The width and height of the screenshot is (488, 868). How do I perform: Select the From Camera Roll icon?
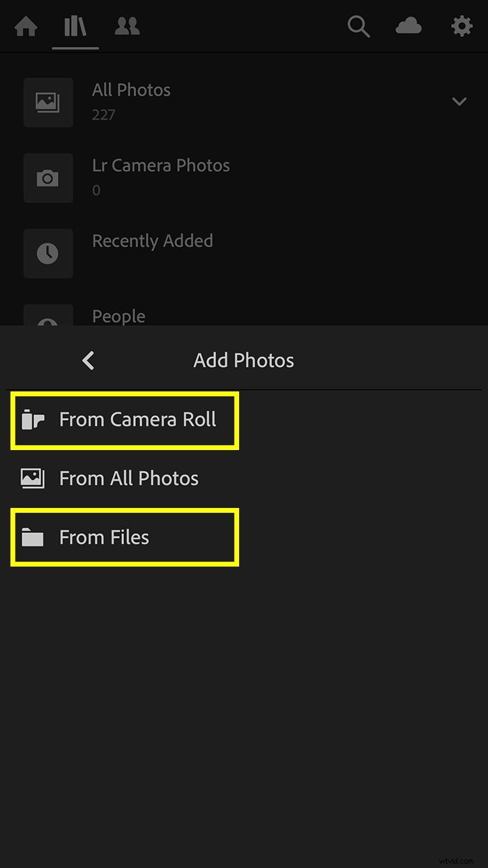pyautogui.click(x=33, y=419)
